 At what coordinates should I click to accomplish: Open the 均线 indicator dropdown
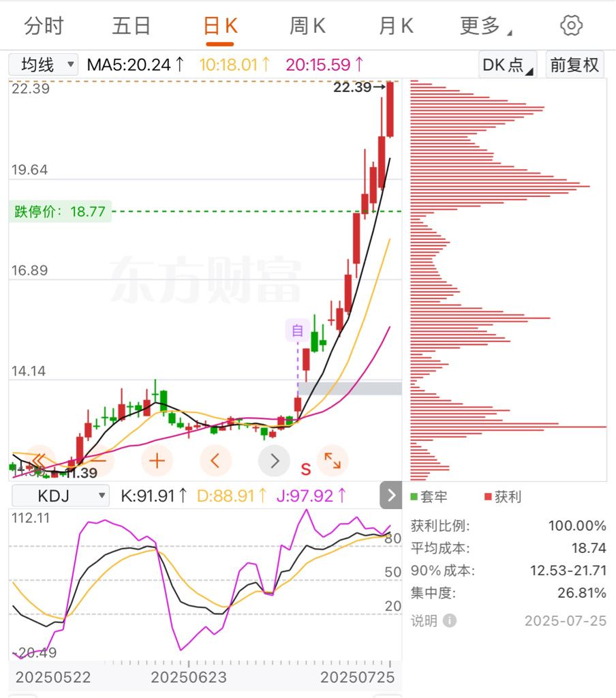click(43, 65)
